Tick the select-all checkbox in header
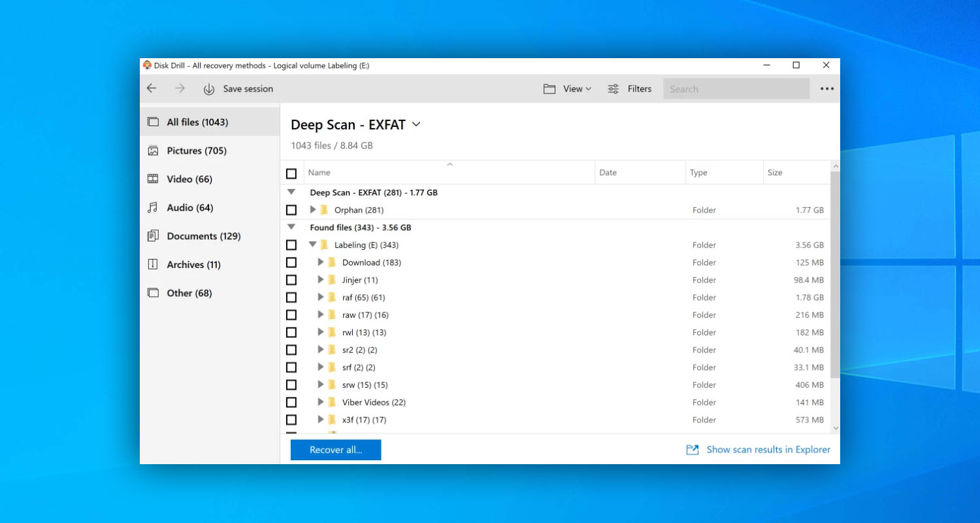This screenshot has height=523, width=980. click(291, 173)
